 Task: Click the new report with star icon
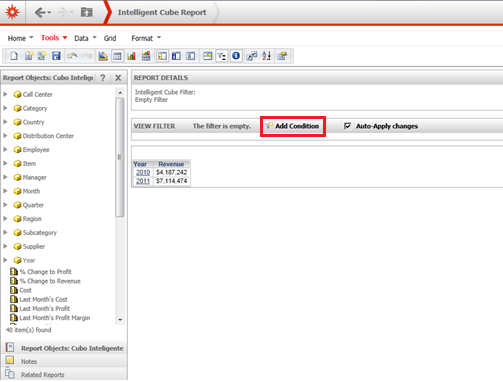tap(29, 56)
